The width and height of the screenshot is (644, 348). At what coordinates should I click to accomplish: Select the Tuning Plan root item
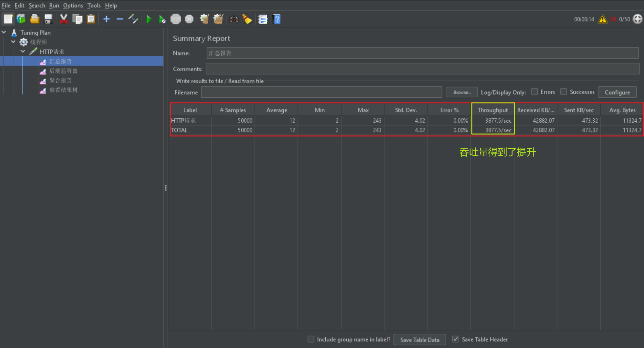(35, 32)
